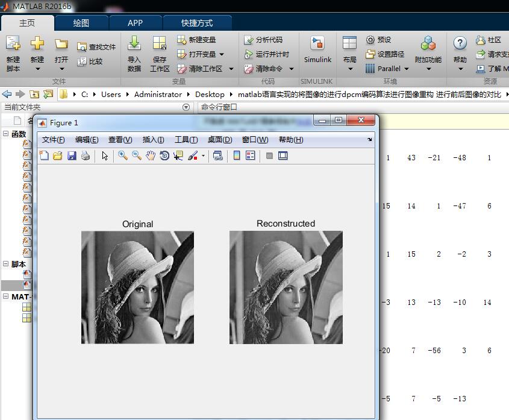509x420 pixels.
Task: Toggle the Zoom In tool
Action: [x=123, y=155]
